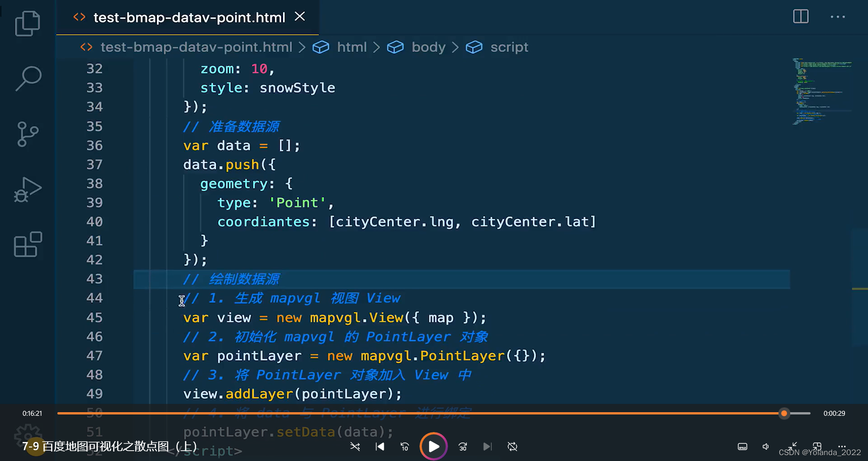The width and height of the screenshot is (868, 461).
Task: Open video player more options
Action: pyautogui.click(x=842, y=446)
